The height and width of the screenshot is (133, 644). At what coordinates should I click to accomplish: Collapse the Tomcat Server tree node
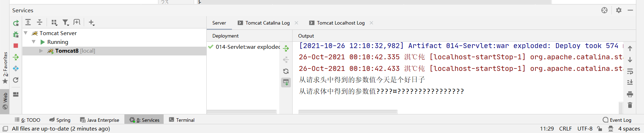point(26,33)
